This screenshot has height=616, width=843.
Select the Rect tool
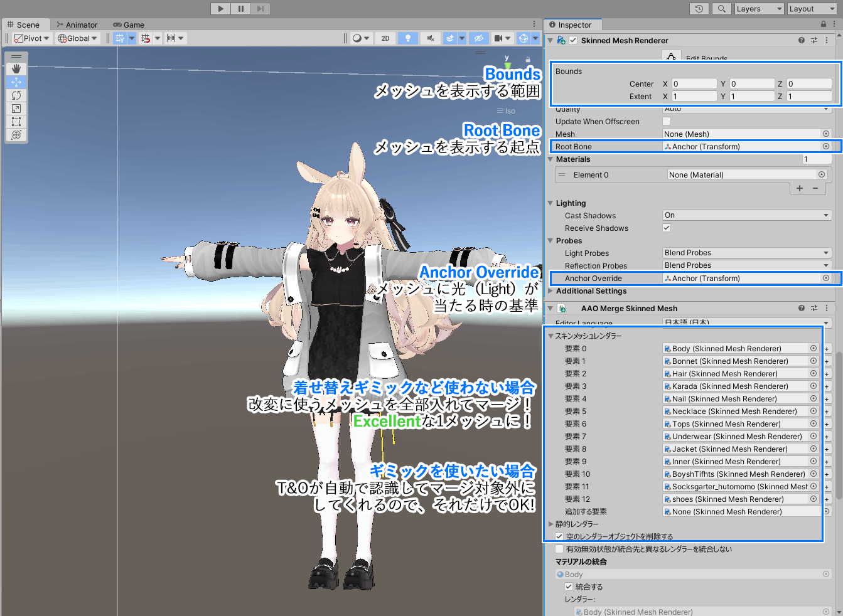[16, 122]
